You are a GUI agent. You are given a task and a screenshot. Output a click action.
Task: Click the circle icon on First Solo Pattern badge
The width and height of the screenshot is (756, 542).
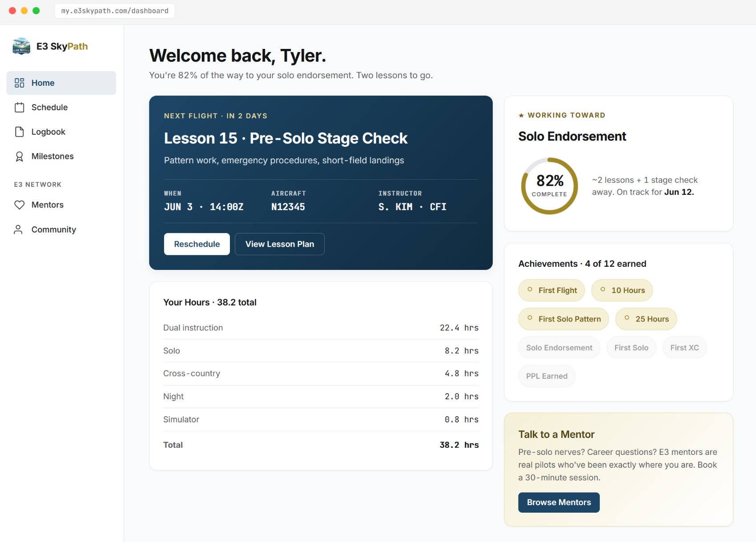[530, 318]
